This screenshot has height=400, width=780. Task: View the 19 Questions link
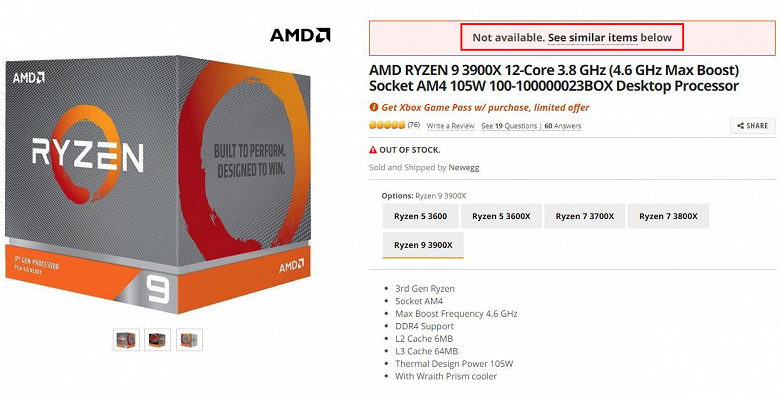509,127
